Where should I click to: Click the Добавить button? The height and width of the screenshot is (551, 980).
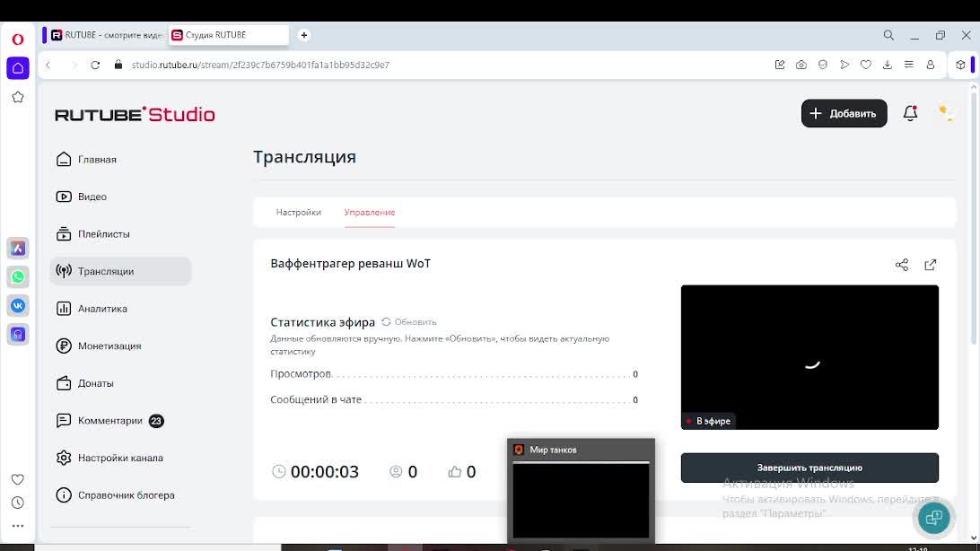[844, 113]
